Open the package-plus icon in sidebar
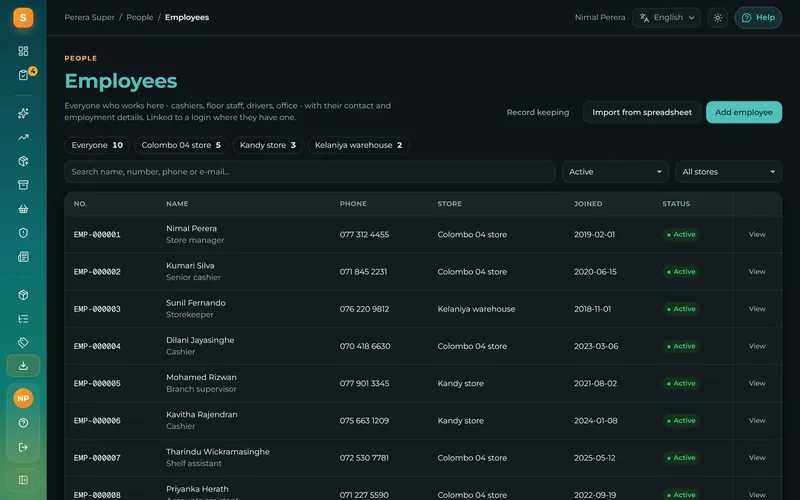Screen dimensions: 800x500 (x=23, y=161)
